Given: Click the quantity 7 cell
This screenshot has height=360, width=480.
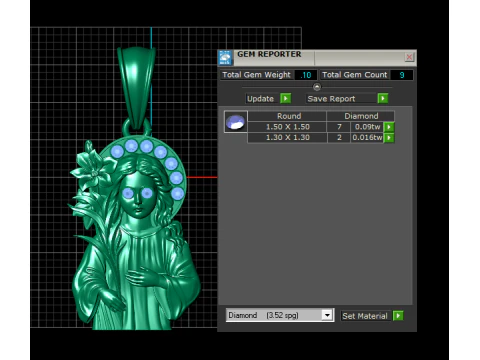Looking at the screenshot, I should click(339, 127).
